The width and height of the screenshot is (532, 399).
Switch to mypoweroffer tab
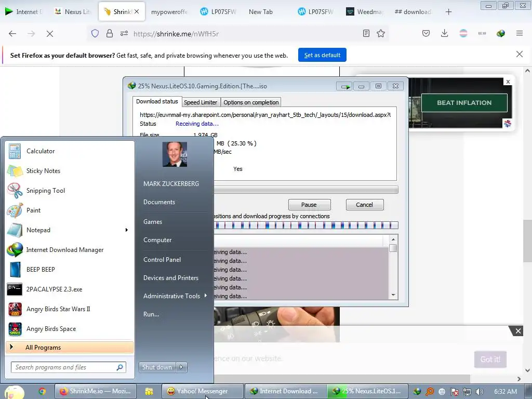(x=169, y=11)
